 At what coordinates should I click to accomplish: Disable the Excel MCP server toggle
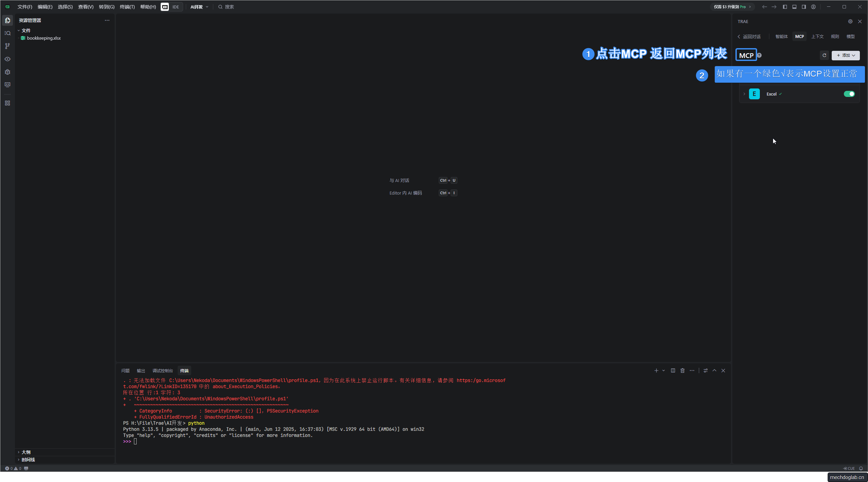[849, 94]
